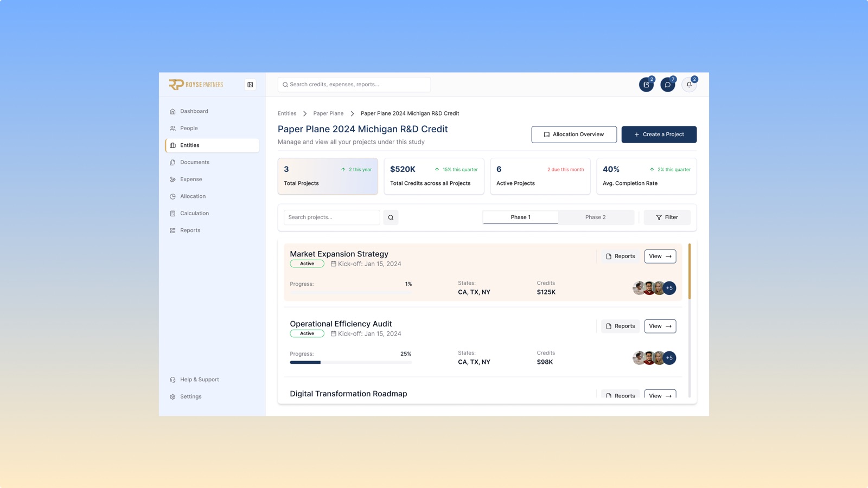Click the Dashboard home icon in the sidebar
Screen dimensions: 868x488
173,112
